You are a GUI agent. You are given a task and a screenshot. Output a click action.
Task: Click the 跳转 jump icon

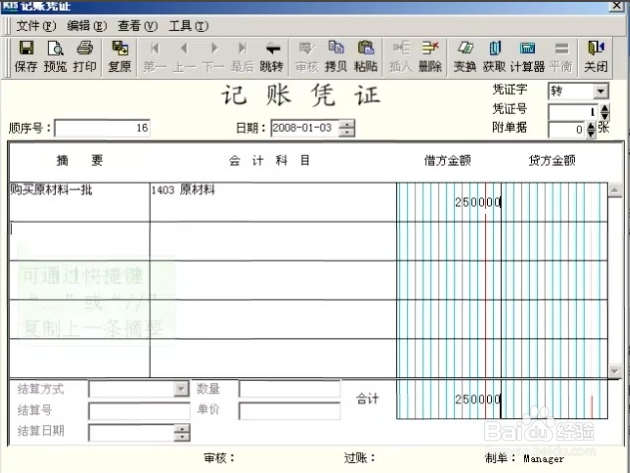click(272, 57)
